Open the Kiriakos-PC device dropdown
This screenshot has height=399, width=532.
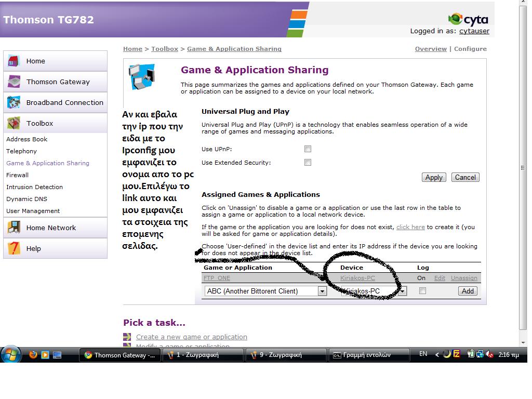point(374,291)
